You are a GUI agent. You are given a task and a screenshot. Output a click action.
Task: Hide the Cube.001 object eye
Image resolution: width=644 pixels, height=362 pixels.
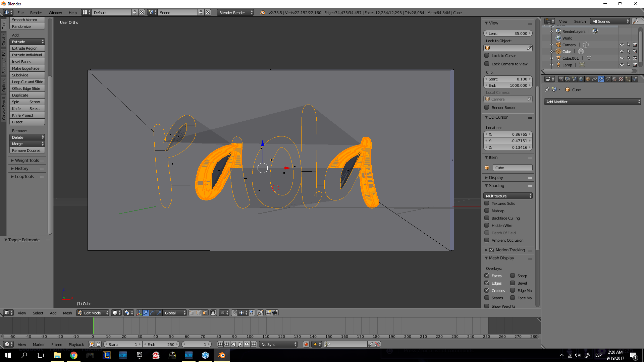[x=622, y=58]
